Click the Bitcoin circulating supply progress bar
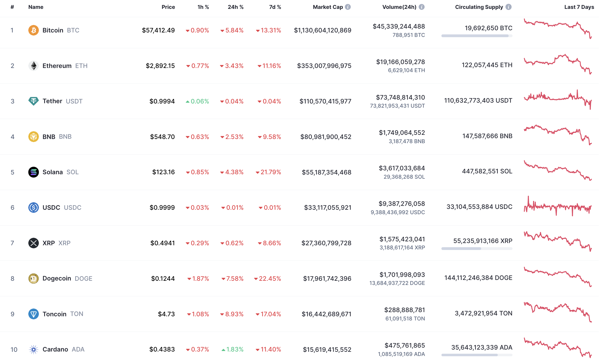Viewport: 603px width, 364px height. (x=477, y=36)
